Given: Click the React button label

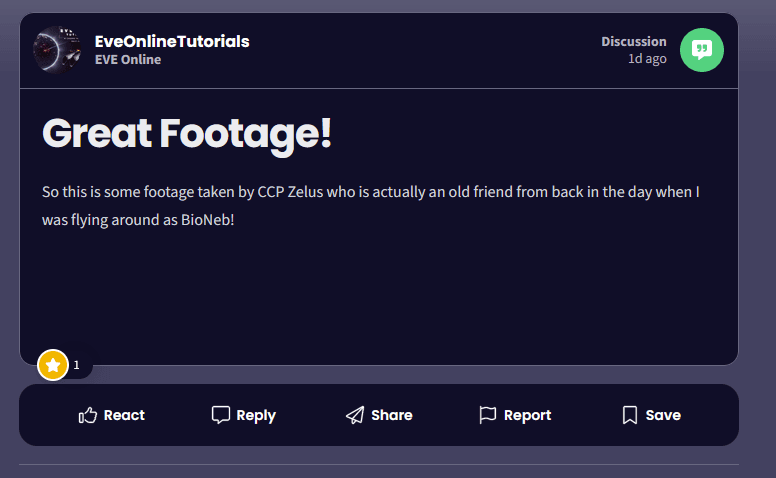Looking at the screenshot, I should point(124,415).
